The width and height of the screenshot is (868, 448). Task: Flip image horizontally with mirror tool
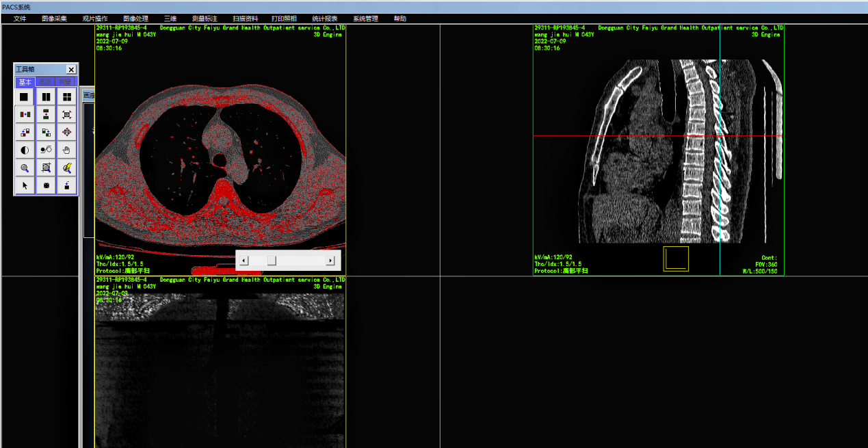tap(24, 114)
